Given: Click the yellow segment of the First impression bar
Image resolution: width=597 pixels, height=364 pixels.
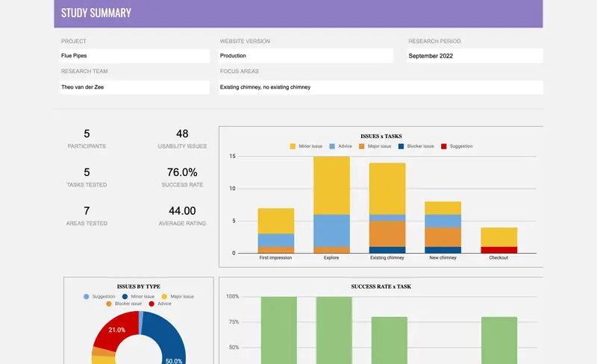Looking at the screenshot, I should pyautogui.click(x=276, y=221).
